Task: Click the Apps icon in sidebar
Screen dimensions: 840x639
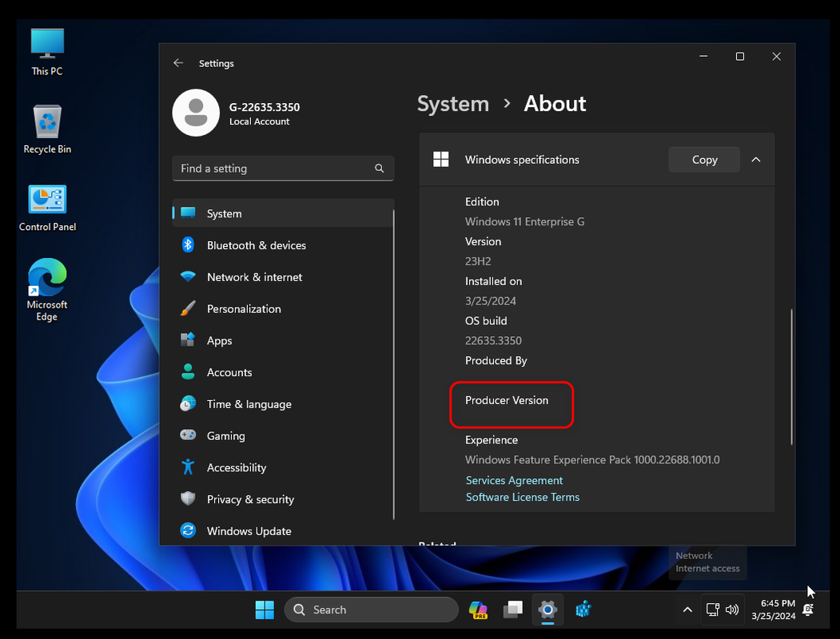Action: tap(188, 339)
